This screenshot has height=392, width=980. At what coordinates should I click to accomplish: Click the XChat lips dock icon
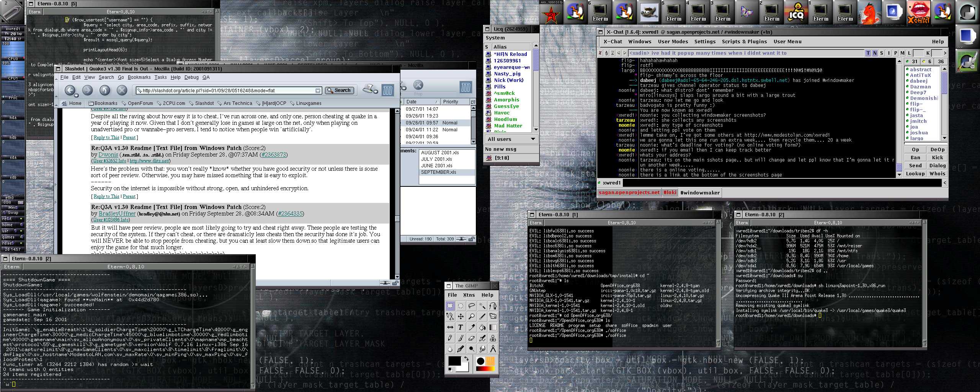click(x=919, y=12)
